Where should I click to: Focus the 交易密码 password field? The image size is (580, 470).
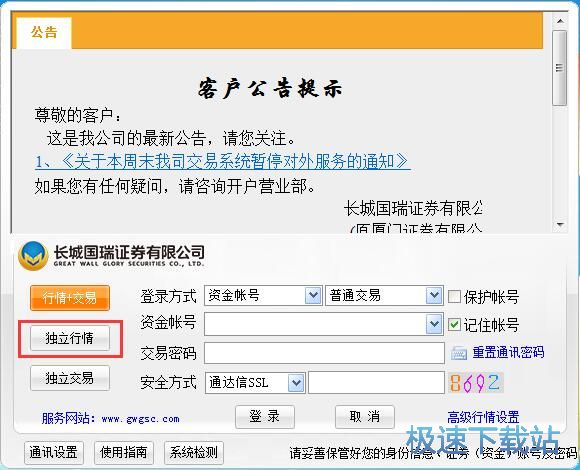tap(324, 353)
